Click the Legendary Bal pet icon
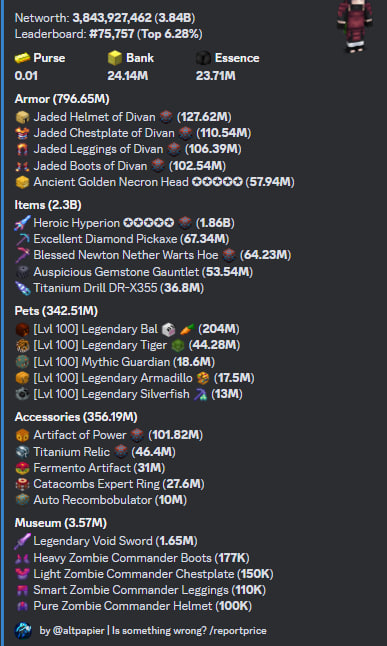387x646 pixels. (22, 329)
